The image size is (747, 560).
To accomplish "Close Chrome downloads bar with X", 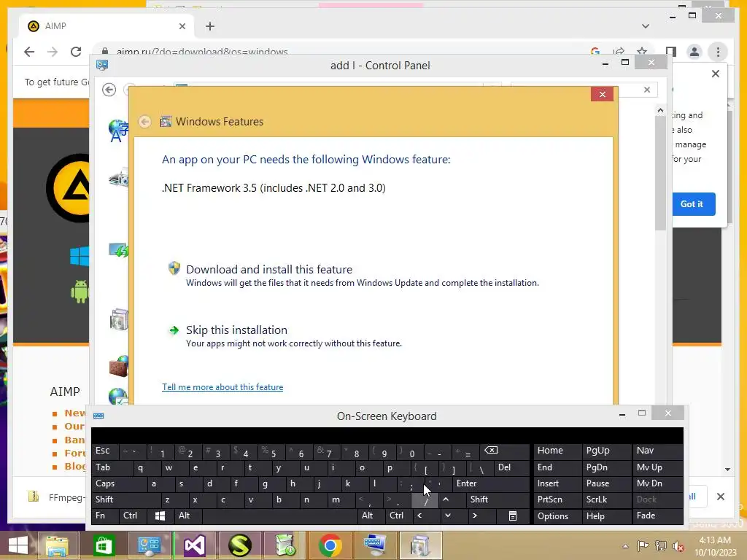I will (720, 497).
